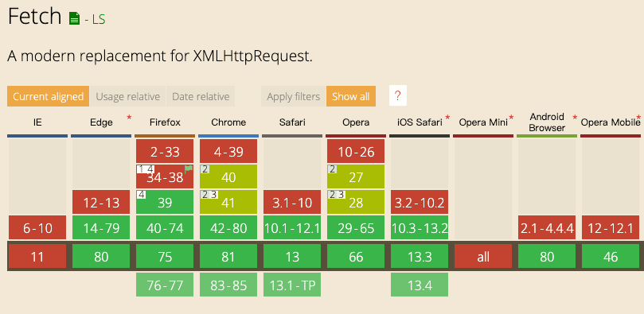Select the Current aligned view
This screenshot has height=314, width=644.
(x=48, y=96)
